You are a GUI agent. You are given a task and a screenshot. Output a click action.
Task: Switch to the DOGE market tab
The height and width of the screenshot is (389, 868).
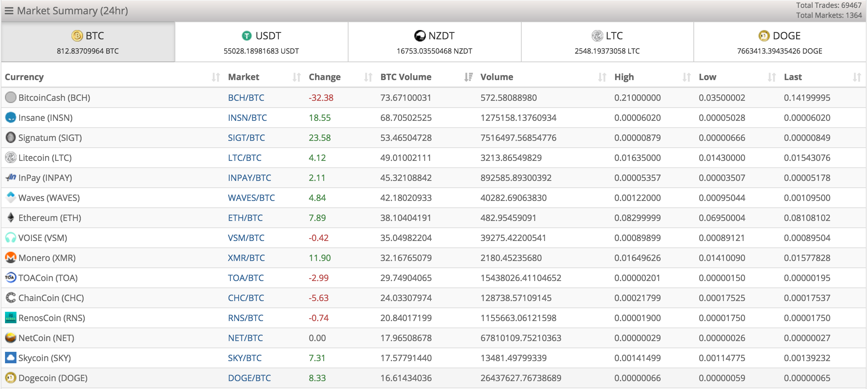pos(780,42)
